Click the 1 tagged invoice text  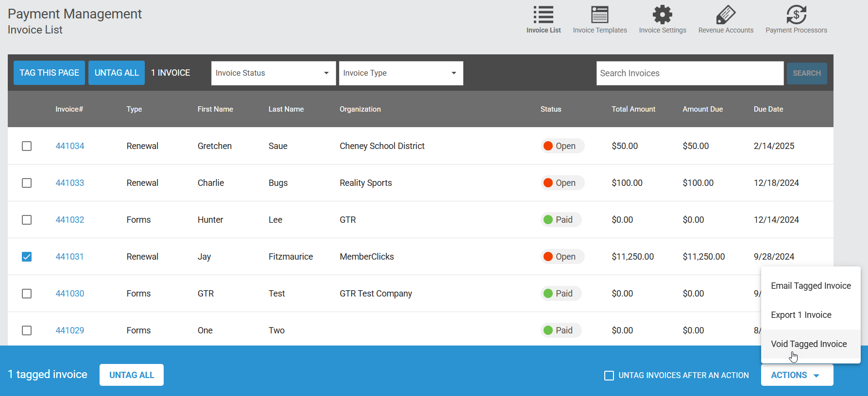click(x=48, y=375)
